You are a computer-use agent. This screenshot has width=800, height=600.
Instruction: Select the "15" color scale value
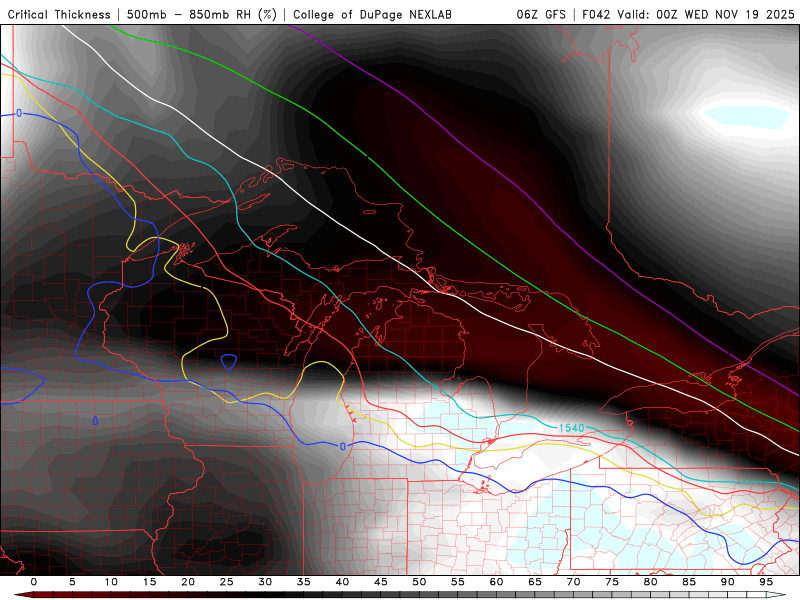149,582
